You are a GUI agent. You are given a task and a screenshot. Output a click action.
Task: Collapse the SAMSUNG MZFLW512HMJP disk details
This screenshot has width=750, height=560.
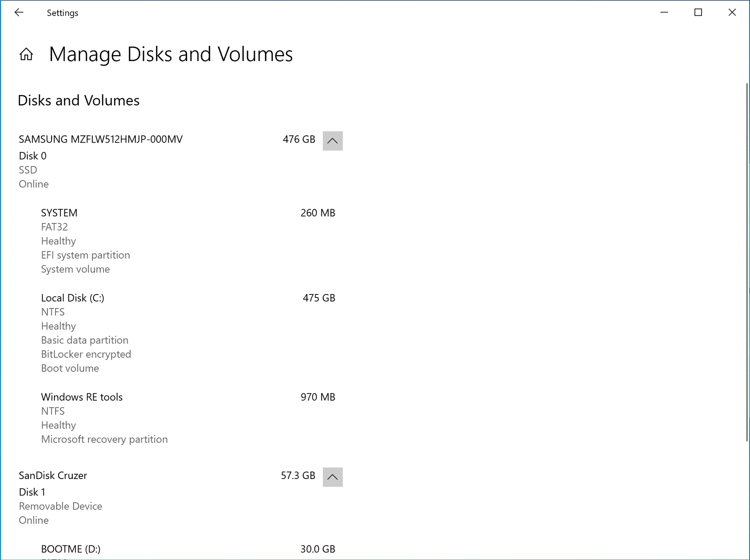click(x=332, y=141)
